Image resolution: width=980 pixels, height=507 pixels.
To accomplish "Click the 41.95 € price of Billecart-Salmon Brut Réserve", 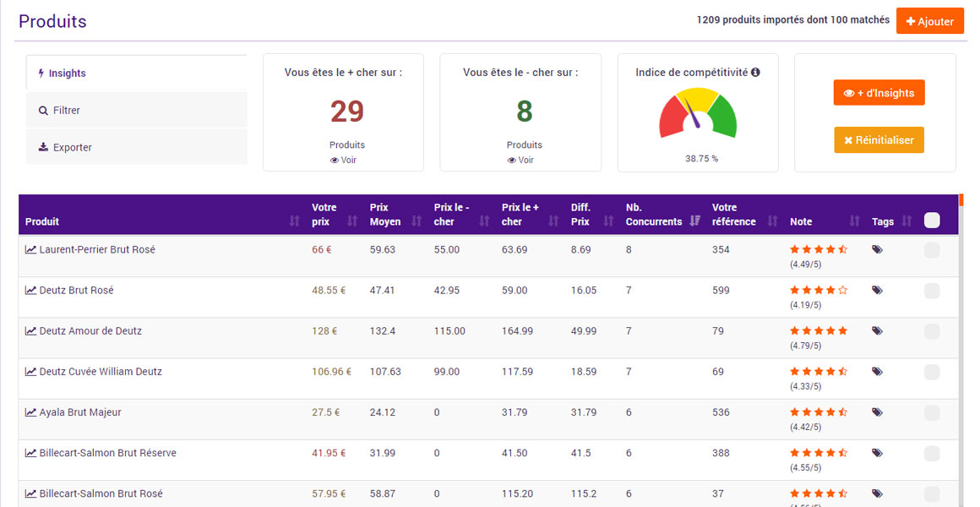I will point(329,453).
